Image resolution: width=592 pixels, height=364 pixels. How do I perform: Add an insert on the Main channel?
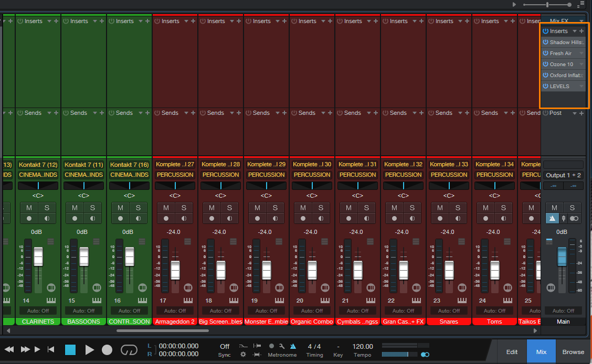click(x=582, y=31)
